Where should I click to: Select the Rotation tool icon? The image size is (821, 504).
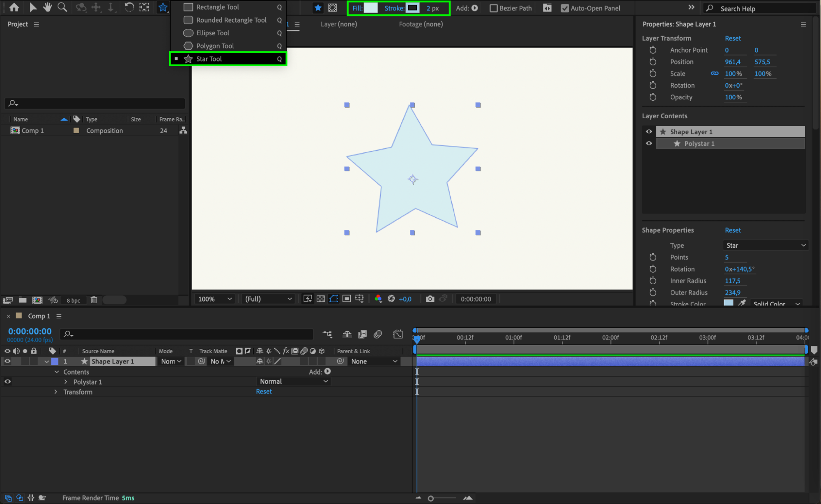(129, 7)
